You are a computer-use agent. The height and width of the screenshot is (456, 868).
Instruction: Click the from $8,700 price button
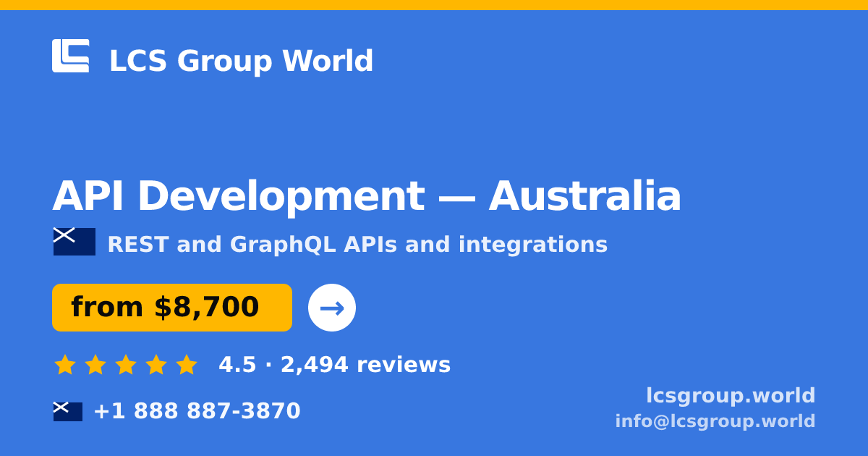pos(172,308)
